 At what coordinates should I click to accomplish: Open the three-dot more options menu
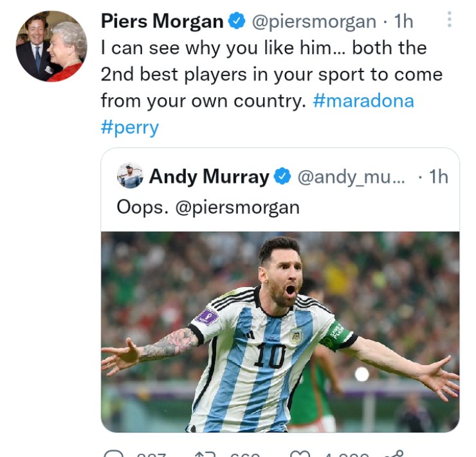(449, 20)
